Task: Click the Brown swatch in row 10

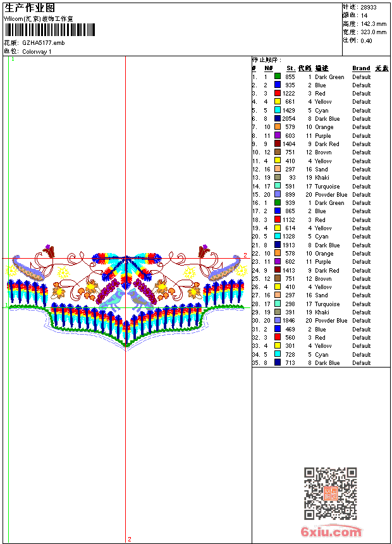Action: (x=278, y=152)
